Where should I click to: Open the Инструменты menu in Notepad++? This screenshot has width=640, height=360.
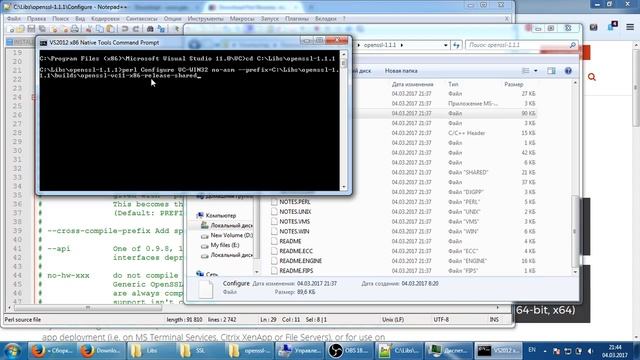click(x=205, y=19)
